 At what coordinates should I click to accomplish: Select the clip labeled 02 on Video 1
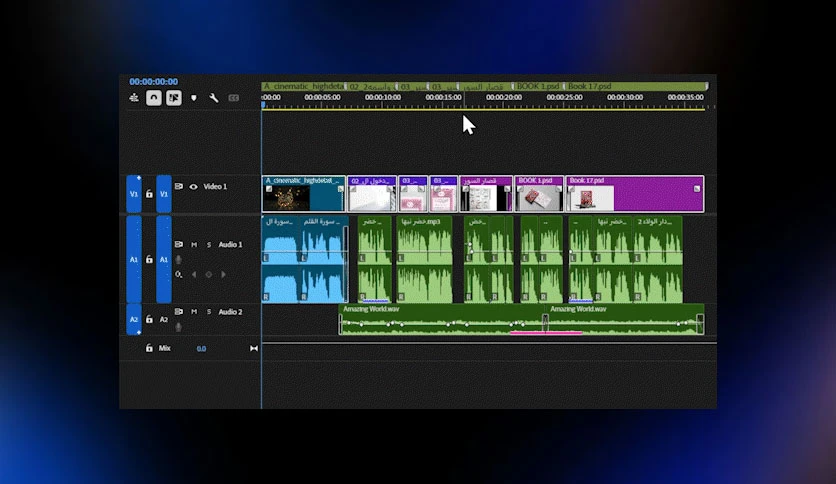pyautogui.click(x=372, y=194)
